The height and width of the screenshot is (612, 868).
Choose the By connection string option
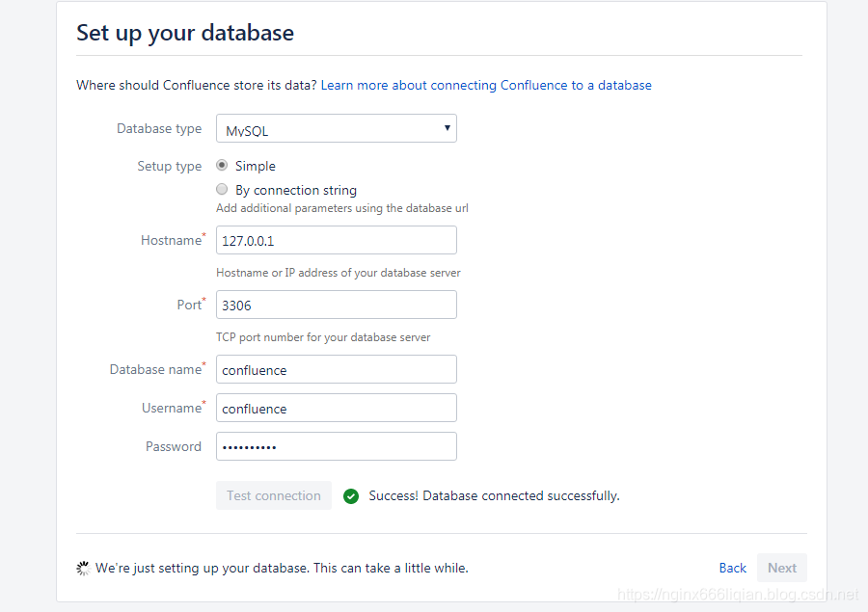pyautogui.click(x=222, y=190)
